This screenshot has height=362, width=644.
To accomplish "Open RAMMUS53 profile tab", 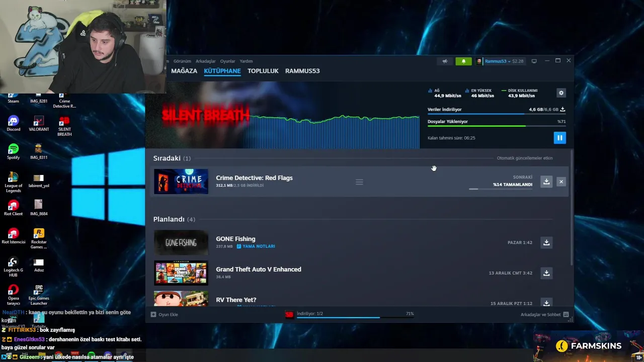I will click(302, 71).
